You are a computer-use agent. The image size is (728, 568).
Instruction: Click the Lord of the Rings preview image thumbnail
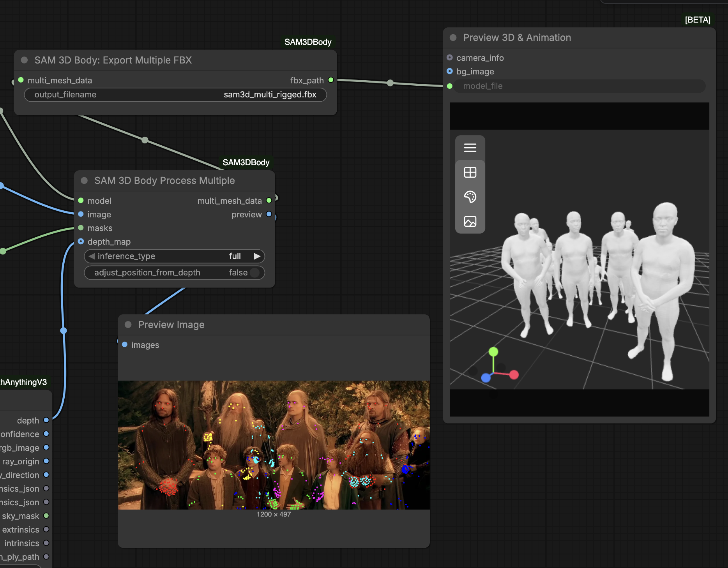pos(274,445)
